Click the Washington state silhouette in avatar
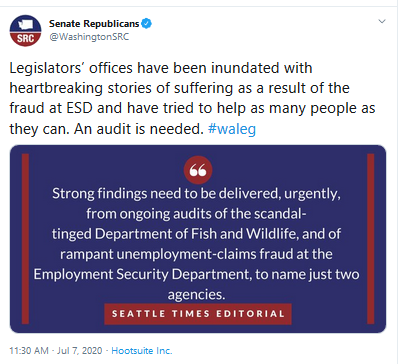403x364 pixels. tap(25, 24)
